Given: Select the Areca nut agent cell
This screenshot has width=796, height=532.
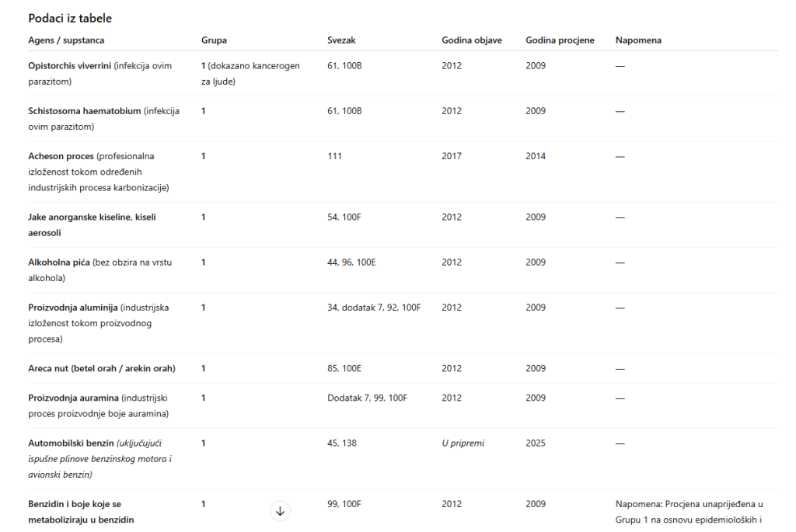Looking at the screenshot, I should click(x=101, y=368).
